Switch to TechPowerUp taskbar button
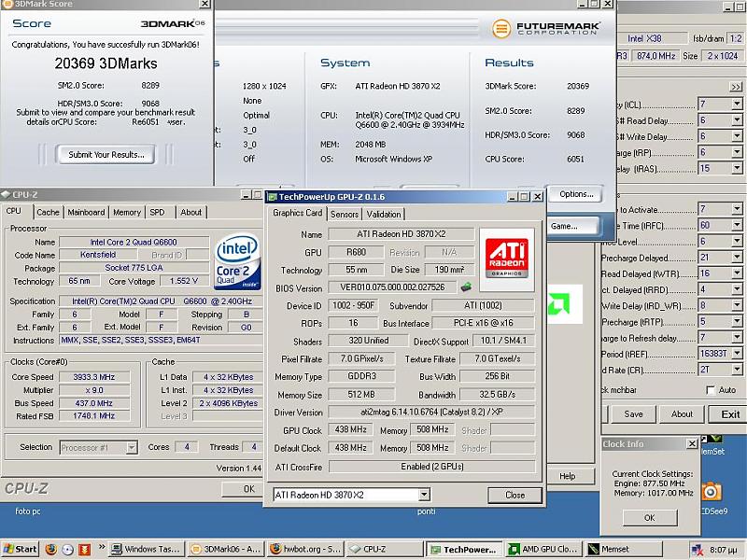 pos(464,549)
